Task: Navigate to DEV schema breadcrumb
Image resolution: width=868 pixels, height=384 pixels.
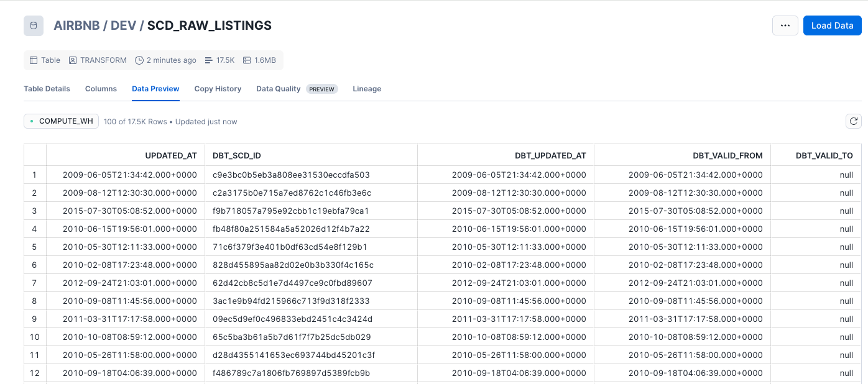Action: [123, 25]
